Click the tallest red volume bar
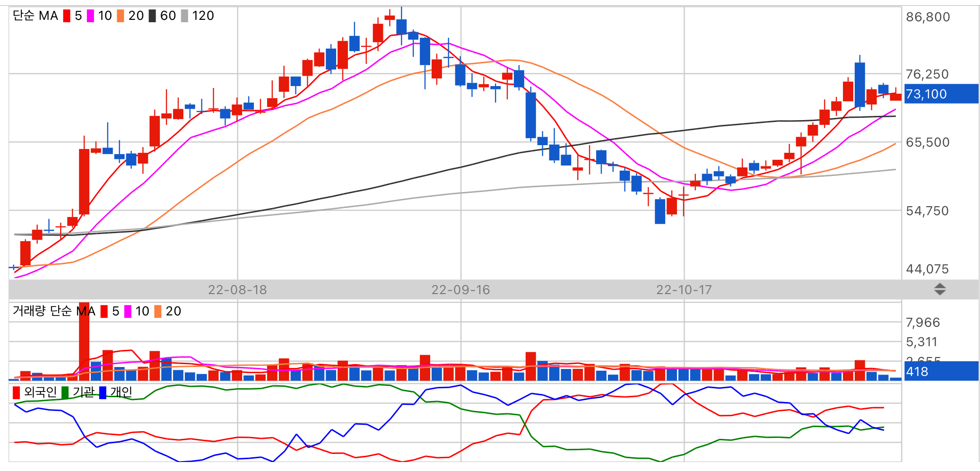The height and width of the screenshot is (471, 980). 84,341
